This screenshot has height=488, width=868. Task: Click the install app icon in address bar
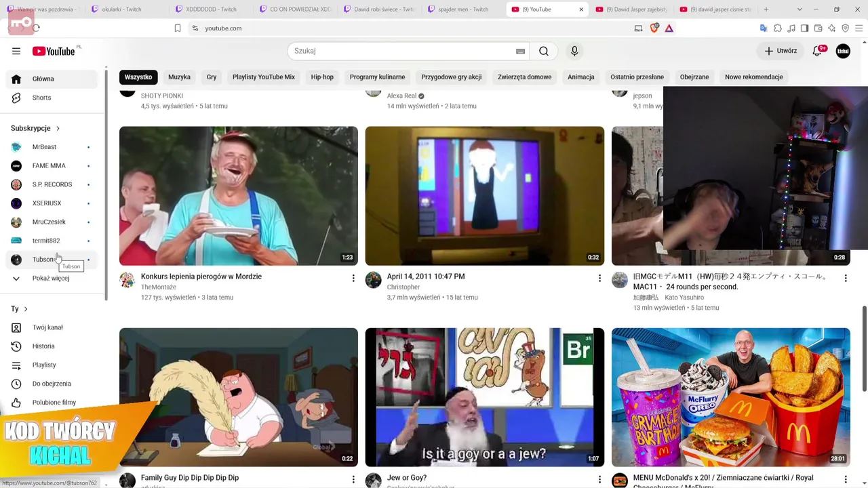pyautogui.click(x=638, y=28)
